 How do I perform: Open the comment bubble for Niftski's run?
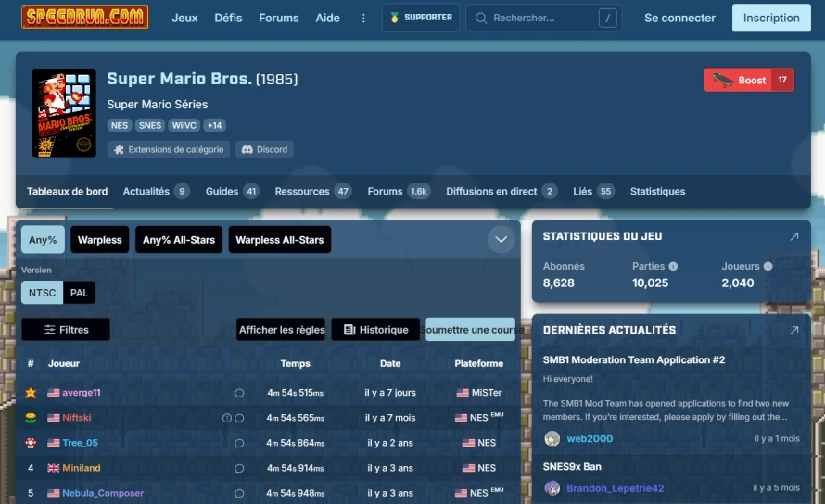pyautogui.click(x=239, y=418)
